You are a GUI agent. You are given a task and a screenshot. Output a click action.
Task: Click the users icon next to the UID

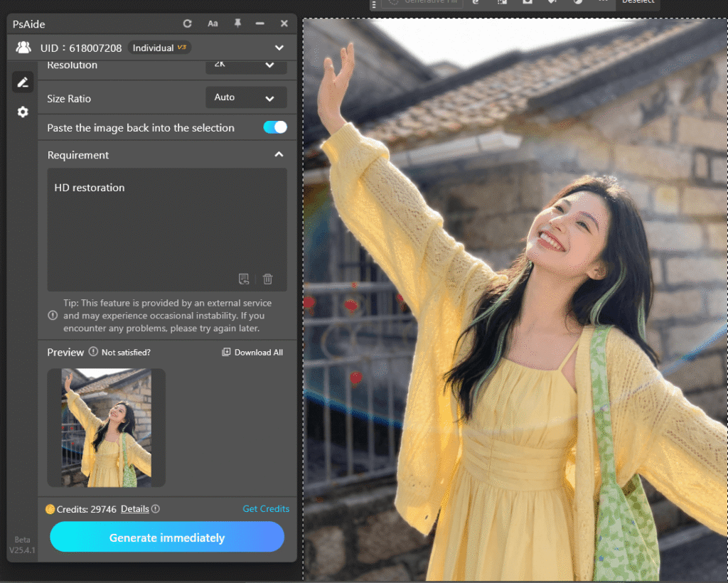click(x=24, y=47)
